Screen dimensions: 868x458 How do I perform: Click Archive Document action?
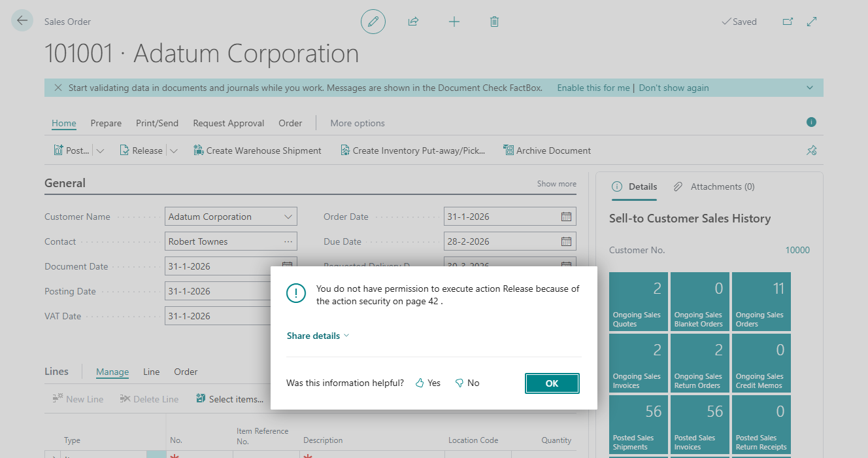click(547, 150)
